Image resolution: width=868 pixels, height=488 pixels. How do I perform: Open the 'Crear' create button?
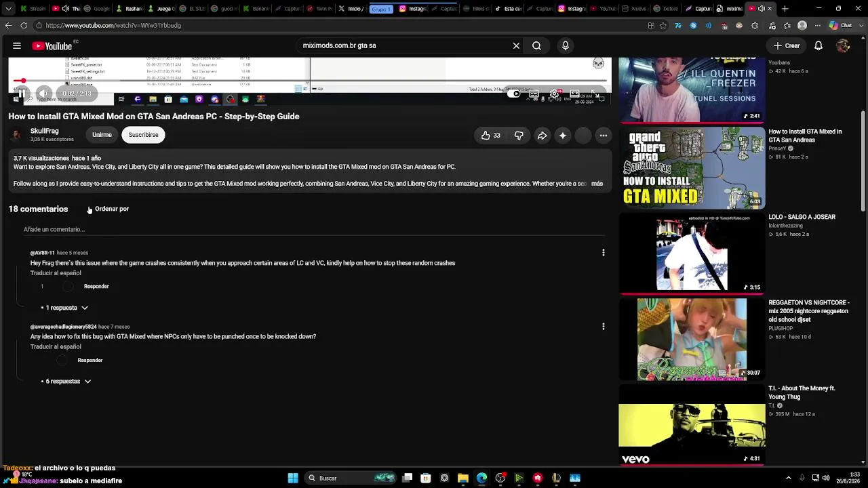(787, 45)
